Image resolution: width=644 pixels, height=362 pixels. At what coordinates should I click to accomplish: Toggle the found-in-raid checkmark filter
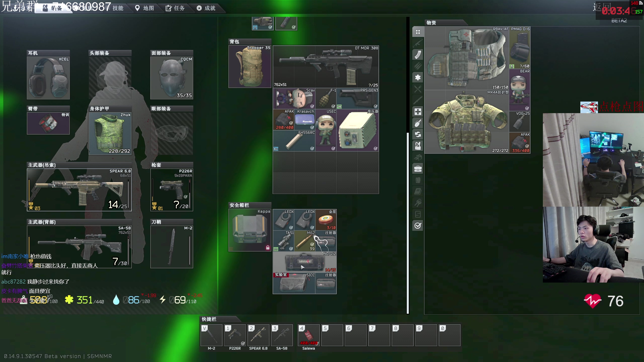click(x=418, y=225)
